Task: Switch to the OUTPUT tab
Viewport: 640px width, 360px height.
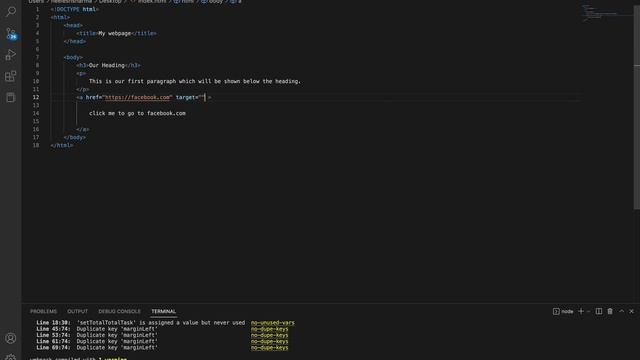Action: [x=78, y=311]
